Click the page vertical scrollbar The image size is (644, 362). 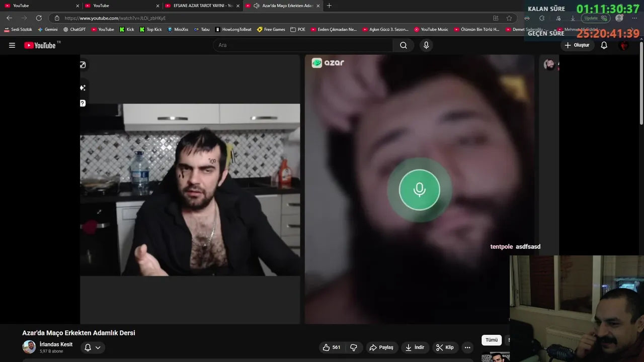(641, 83)
